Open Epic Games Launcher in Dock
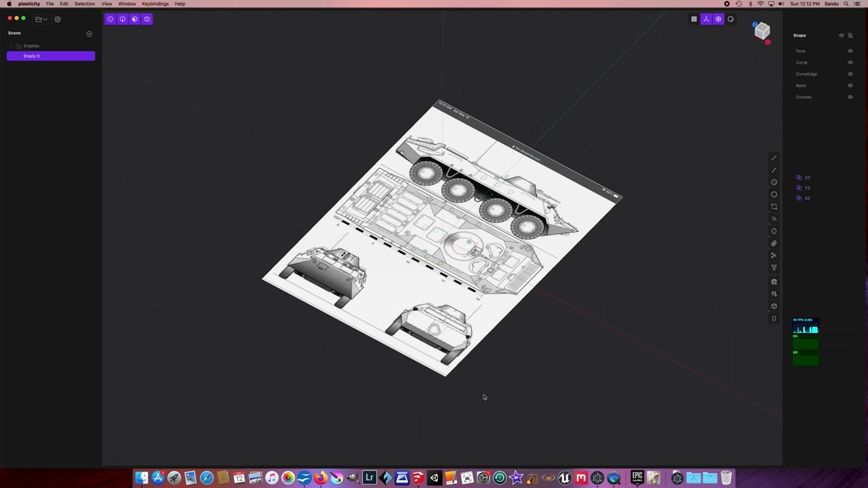868x488 pixels. (637, 478)
